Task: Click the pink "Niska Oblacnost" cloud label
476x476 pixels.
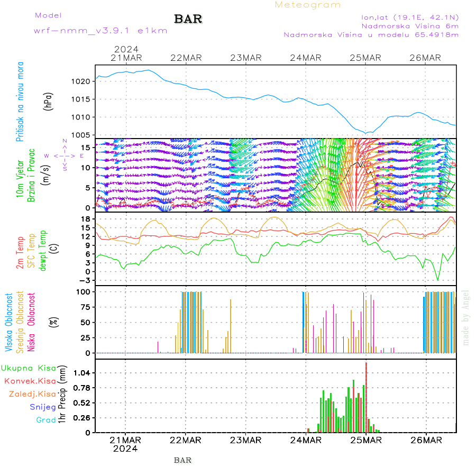Action: click(x=31, y=322)
